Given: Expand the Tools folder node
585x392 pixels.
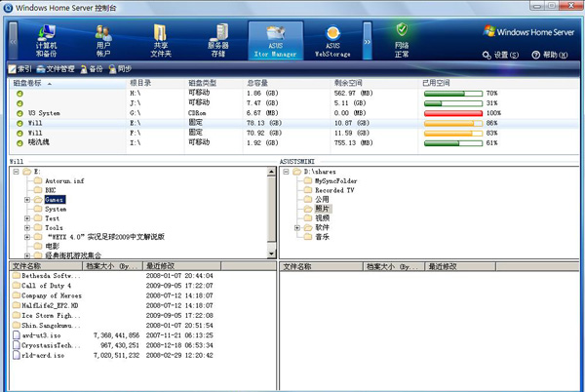Looking at the screenshot, I should point(27,228).
